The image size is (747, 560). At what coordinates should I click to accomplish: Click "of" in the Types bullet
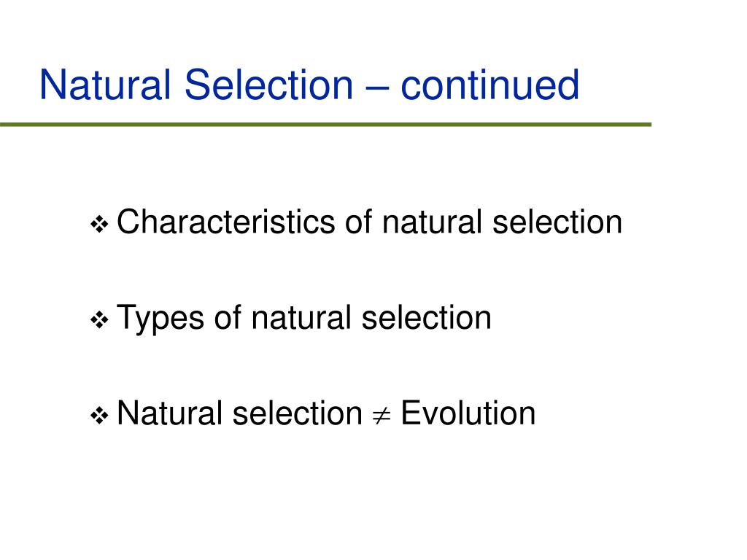[x=228, y=317]
